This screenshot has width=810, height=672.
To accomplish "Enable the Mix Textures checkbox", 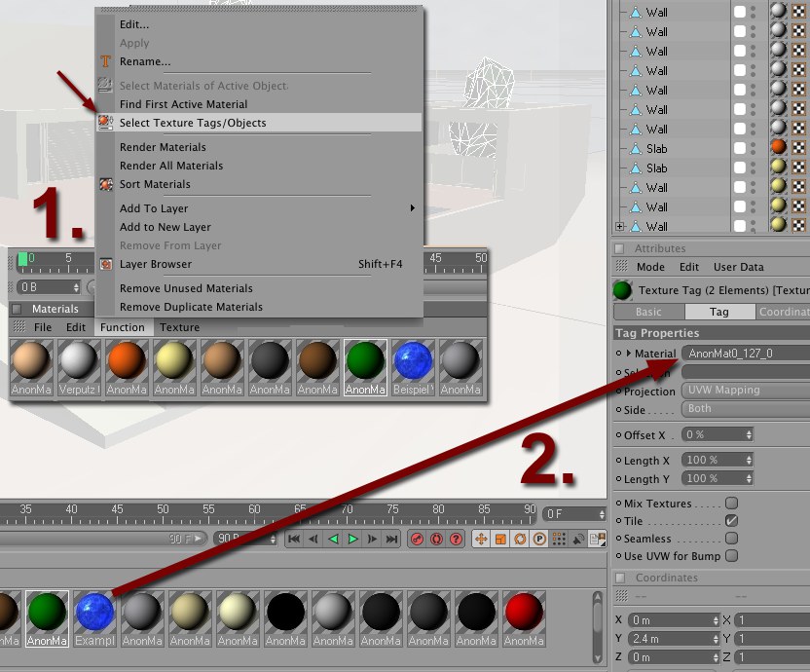I will (x=731, y=504).
